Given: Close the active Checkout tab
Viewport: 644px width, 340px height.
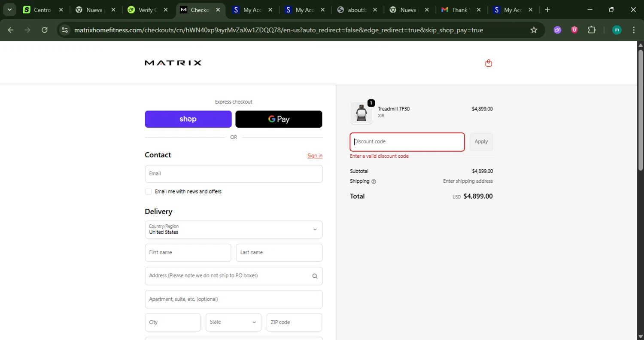Looking at the screenshot, I should (218, 9).
